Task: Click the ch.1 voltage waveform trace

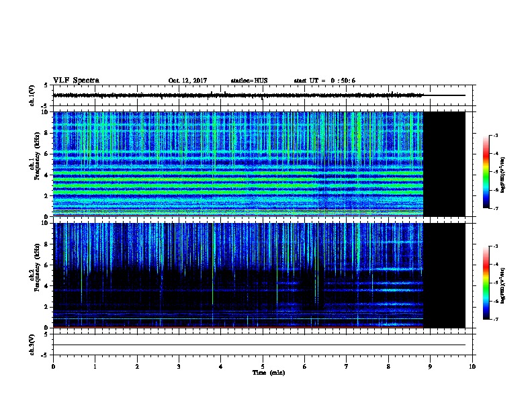Action: (238, 95)
